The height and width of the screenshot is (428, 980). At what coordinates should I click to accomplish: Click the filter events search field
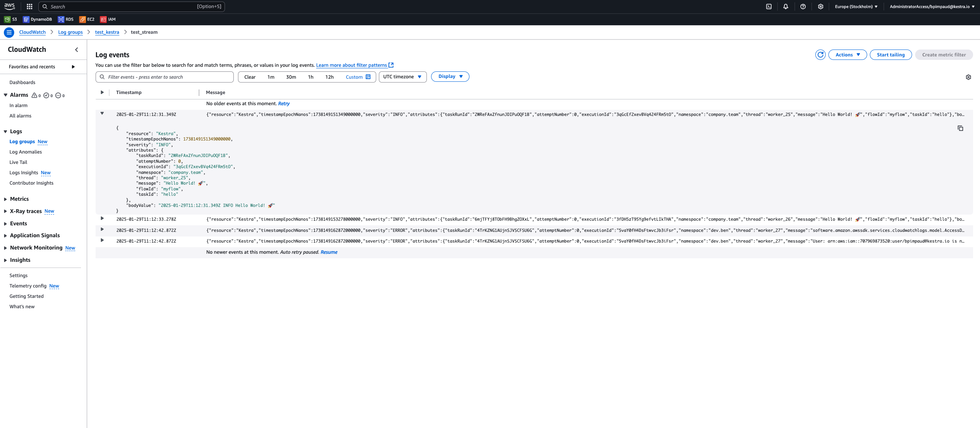pyautogui.click(x=164, y=77)
